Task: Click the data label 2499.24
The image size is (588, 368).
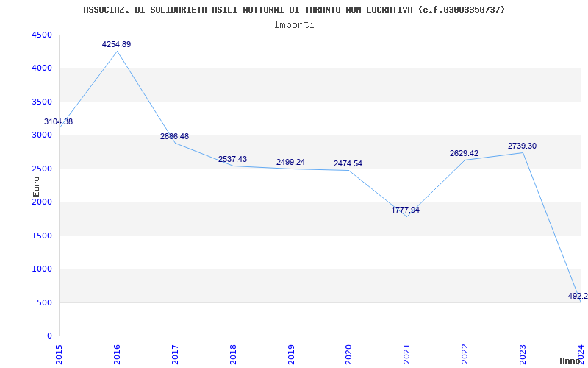Action: [x=290, y=162]
